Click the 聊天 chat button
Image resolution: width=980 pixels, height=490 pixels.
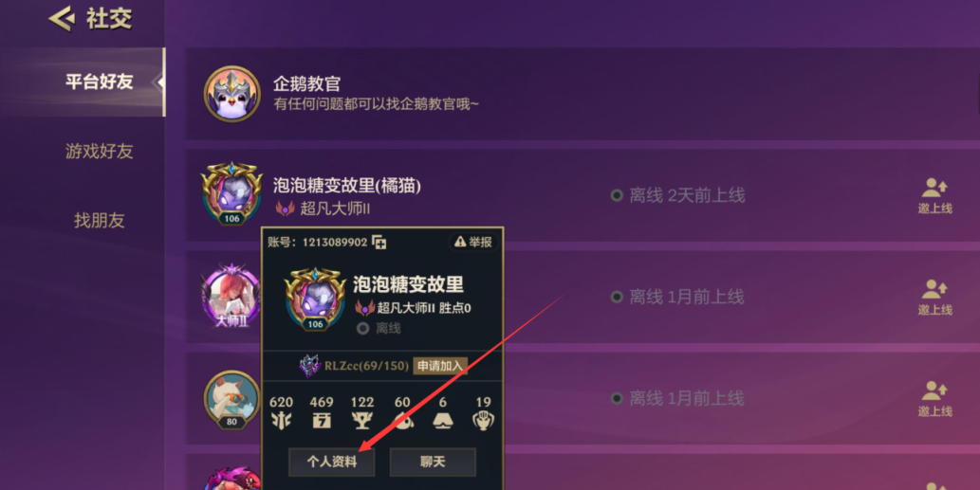[433, 462]
